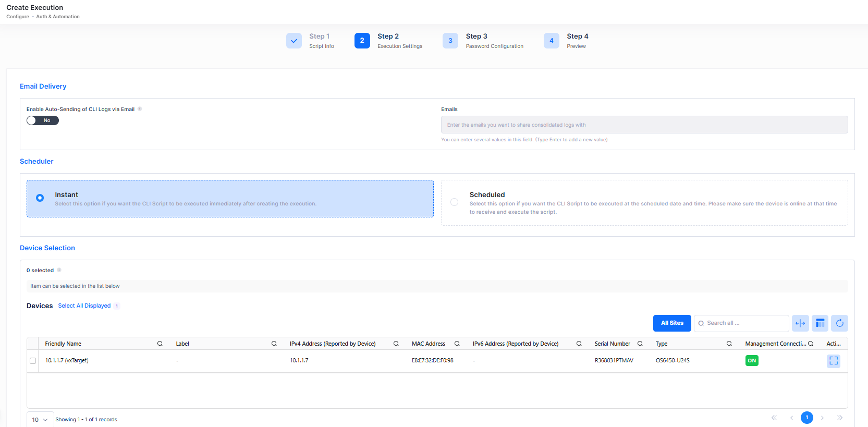
Task: Click the device type OS6450-U24S
Action: coord(673,360)
